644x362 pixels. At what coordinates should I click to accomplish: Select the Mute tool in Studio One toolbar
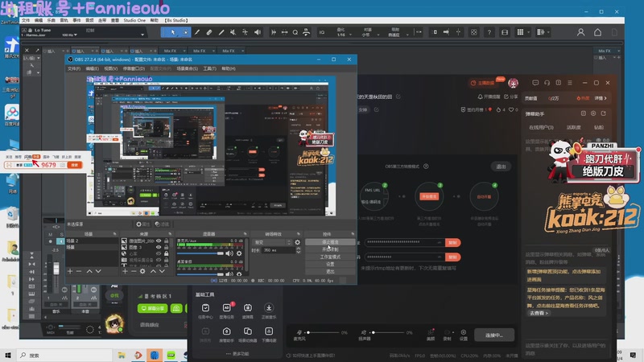coord(233,32)
